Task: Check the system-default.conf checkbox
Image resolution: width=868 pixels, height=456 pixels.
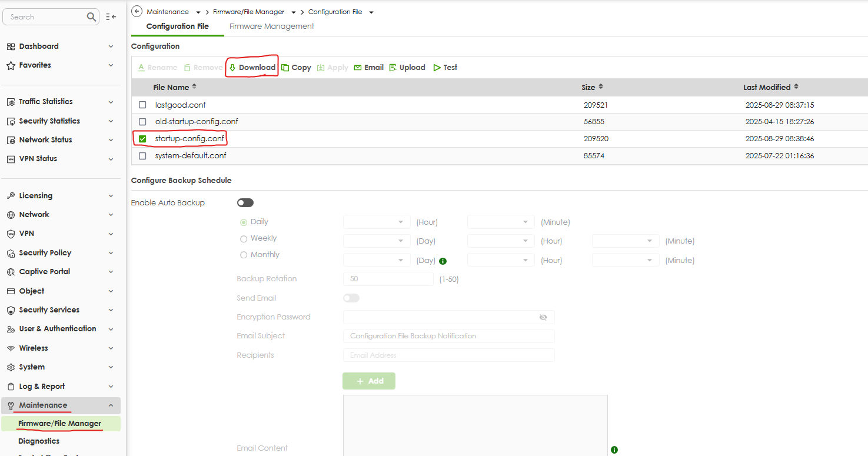Action: pyautogui.click(x=142, y=156)
